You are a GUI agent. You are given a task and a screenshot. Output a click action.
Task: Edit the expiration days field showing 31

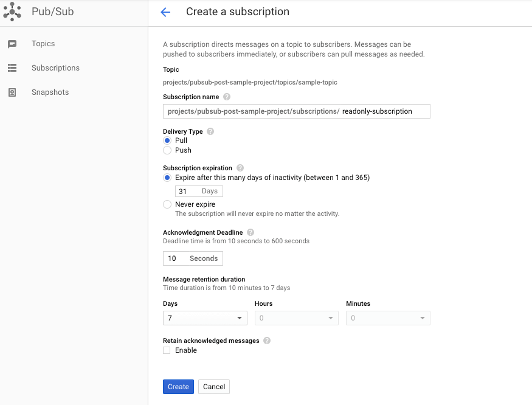tap(199, 191)
